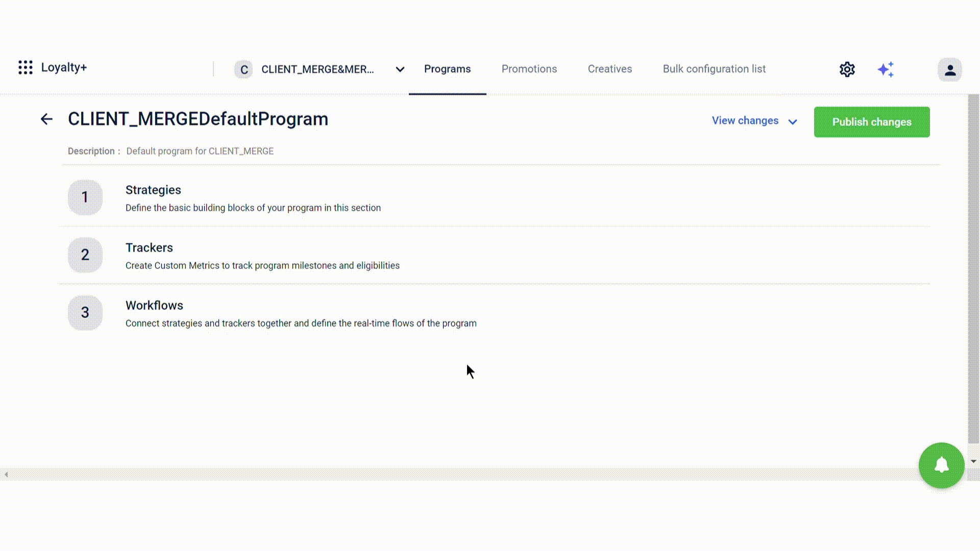Click the Loyalty+ app grid icon

click(25, 67)
